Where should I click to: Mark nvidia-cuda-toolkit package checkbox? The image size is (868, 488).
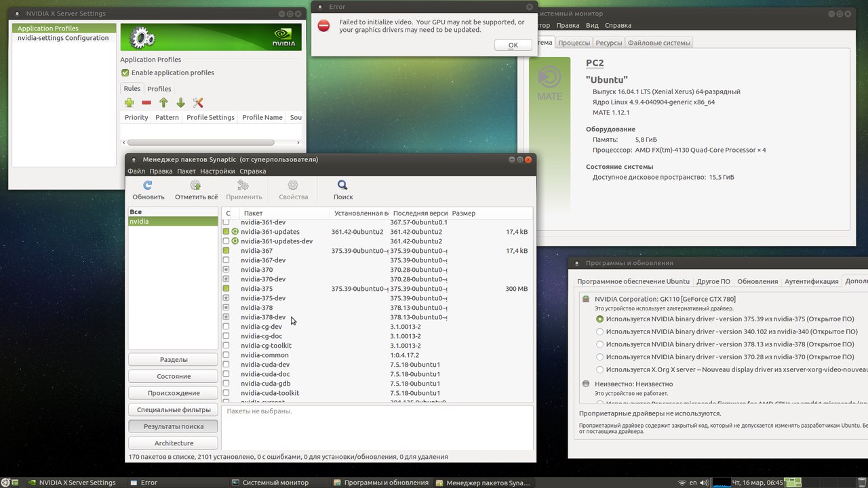tap(226, 393)
